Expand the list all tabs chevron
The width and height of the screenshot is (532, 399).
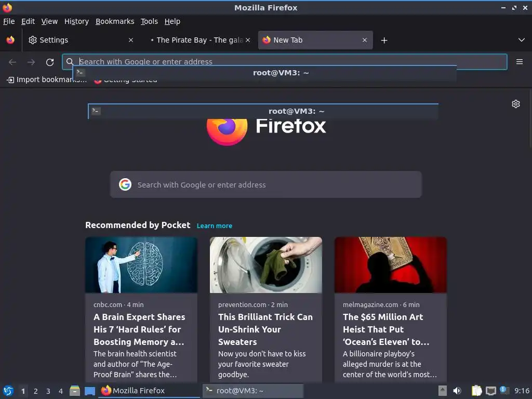(x=522, y=40)
